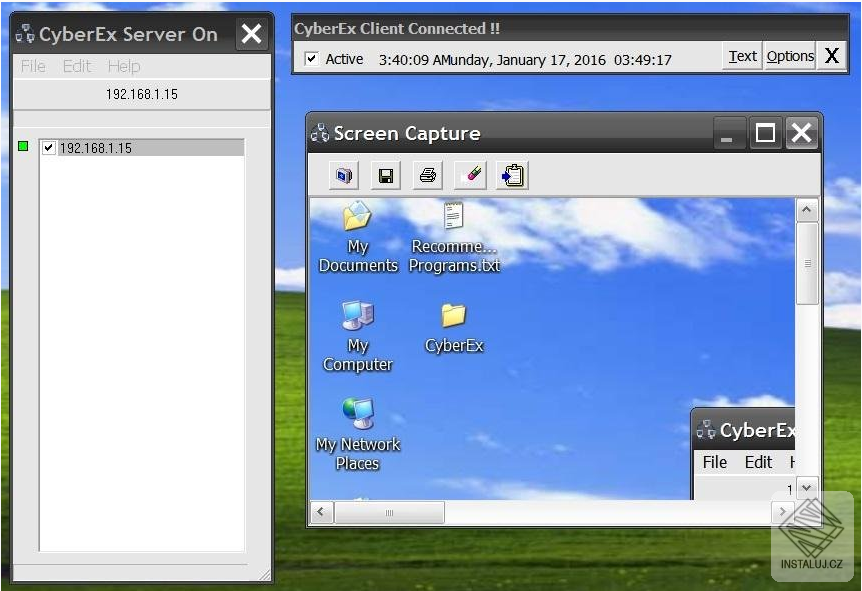Screen dimensions: 862x591
Task: Print the captured screen
Action: pos(428,175)
